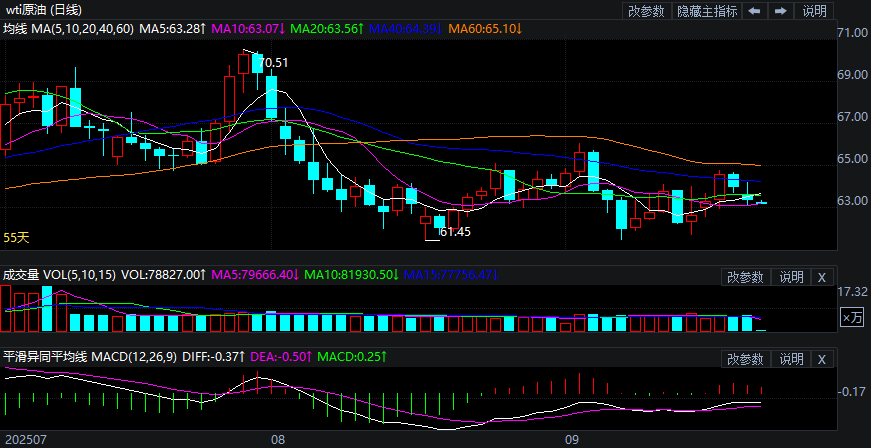Image resolution: width=871 pixels, height=448 pixels.
Task: Open 改参数 in the volume panel
Action: 745,277
